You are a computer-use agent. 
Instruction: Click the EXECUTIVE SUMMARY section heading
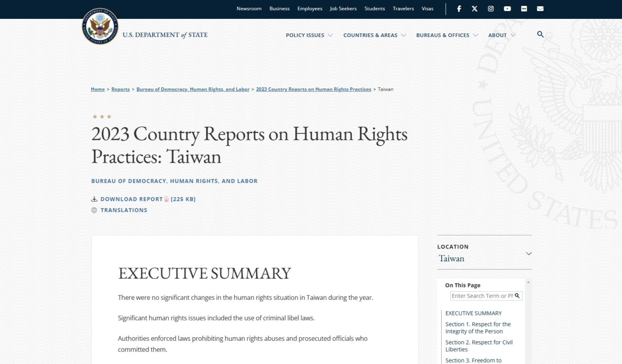tap(205, 273)
